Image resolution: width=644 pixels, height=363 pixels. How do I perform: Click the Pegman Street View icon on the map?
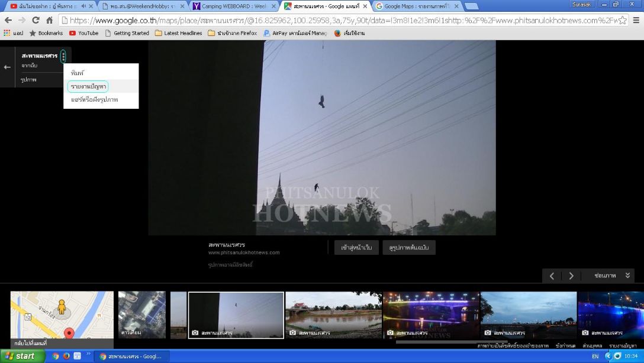(62, 307)
